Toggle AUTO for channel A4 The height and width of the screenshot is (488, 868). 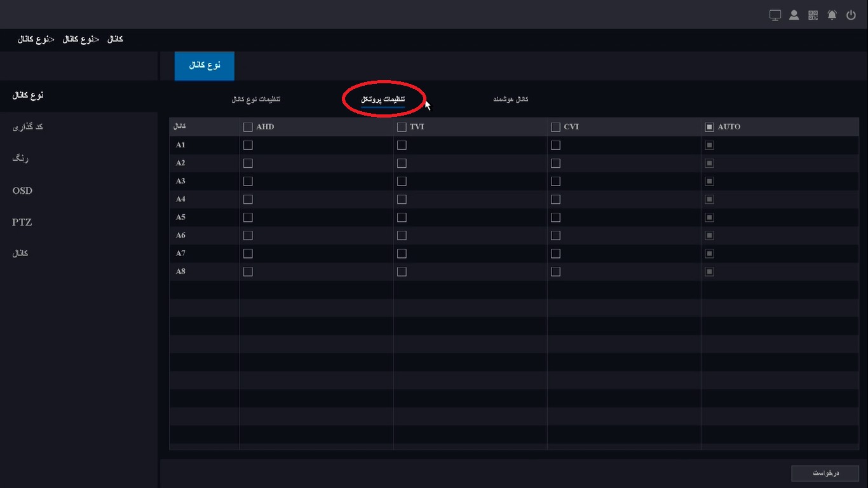[x=710, y=200]
